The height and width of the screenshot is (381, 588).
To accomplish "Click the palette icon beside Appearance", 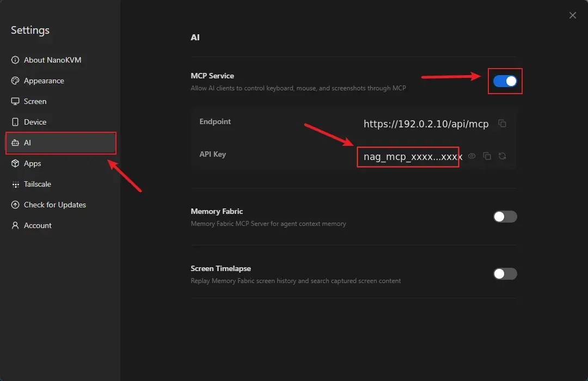I will [15, 81].
